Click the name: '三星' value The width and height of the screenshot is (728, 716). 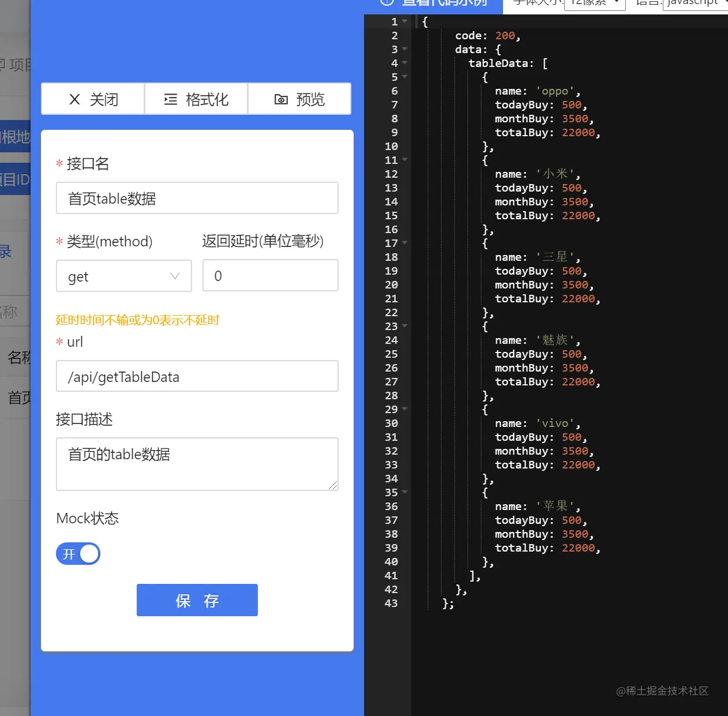[x=555, y=257]
